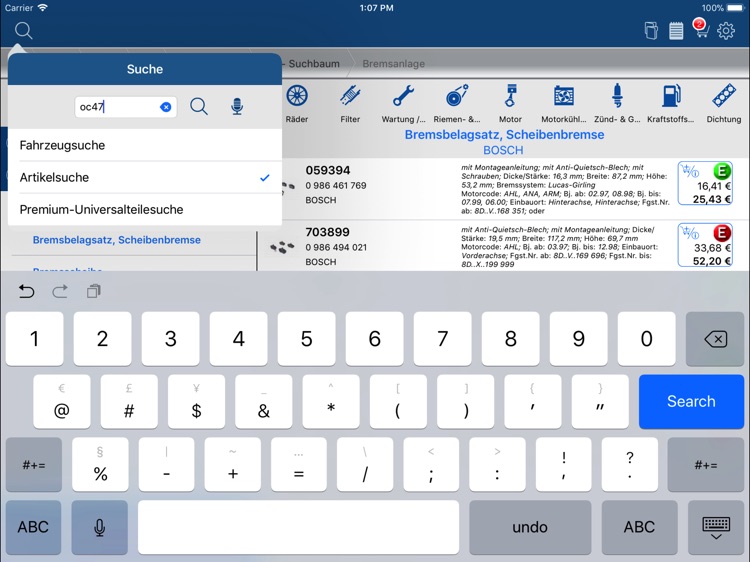Tap the right ABC key
The image size is (750, 562).
click(x=640, y=527)
